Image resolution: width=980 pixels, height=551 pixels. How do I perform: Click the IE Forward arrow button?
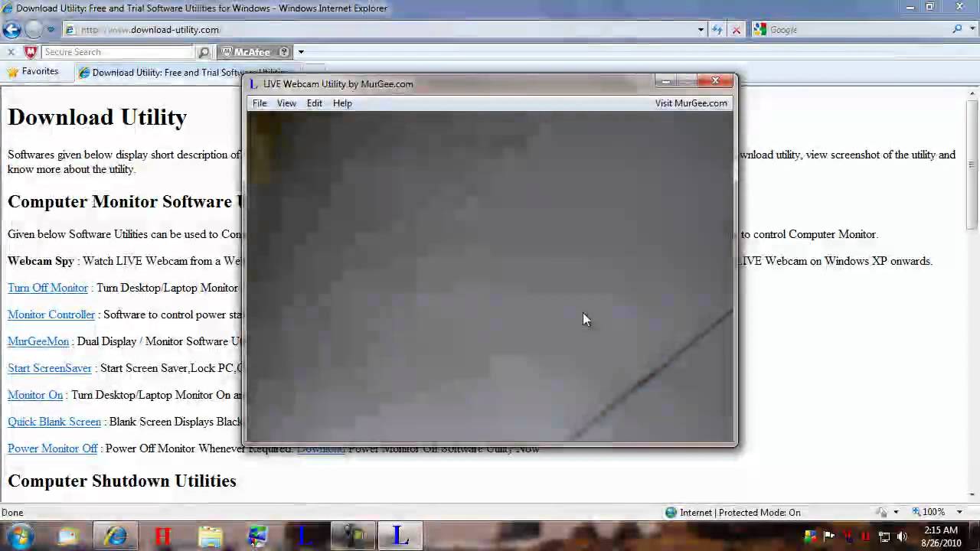click(x=34, y=30)
